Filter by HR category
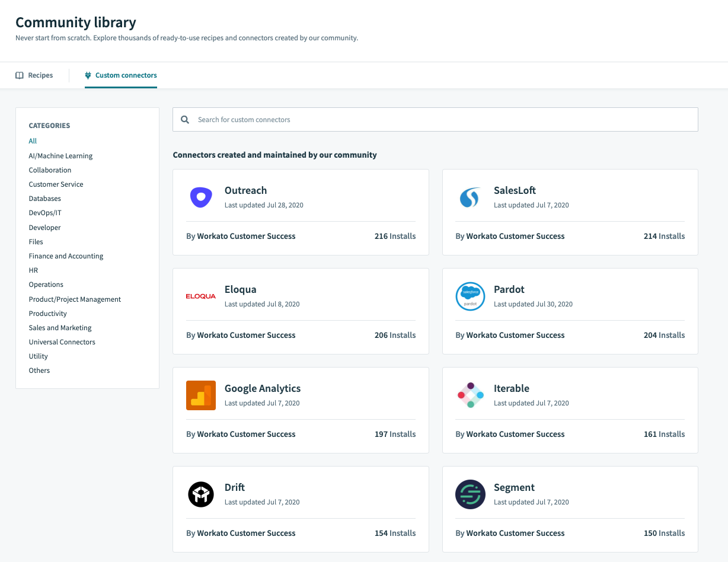 pyautogui.click(x=33, y=270)
